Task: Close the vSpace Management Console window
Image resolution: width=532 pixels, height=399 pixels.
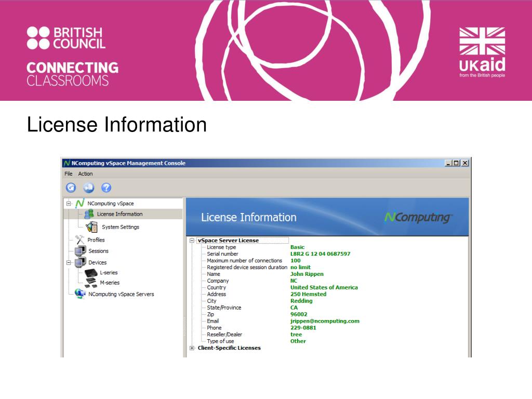Action: click(x=465, y=163)
